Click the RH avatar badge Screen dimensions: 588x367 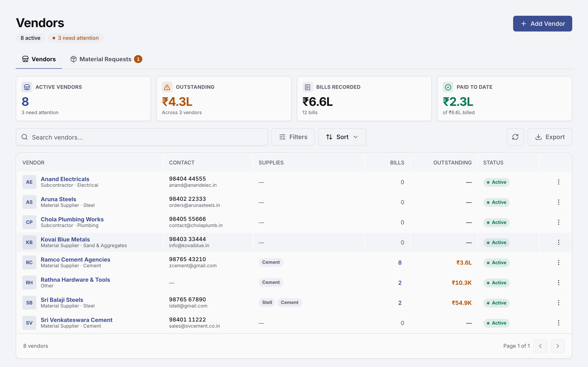(x=29, y=283)
